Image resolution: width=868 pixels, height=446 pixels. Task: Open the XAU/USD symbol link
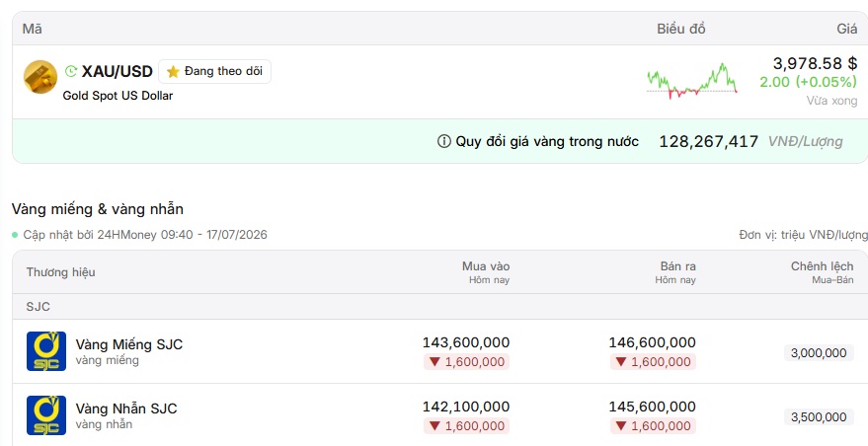tap(118, 71)
